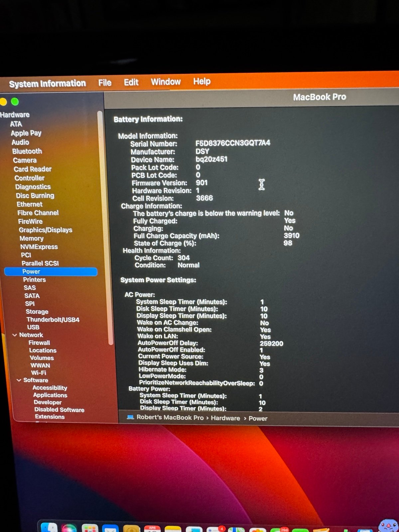Select NVMExpress in the sidebar

39,247
